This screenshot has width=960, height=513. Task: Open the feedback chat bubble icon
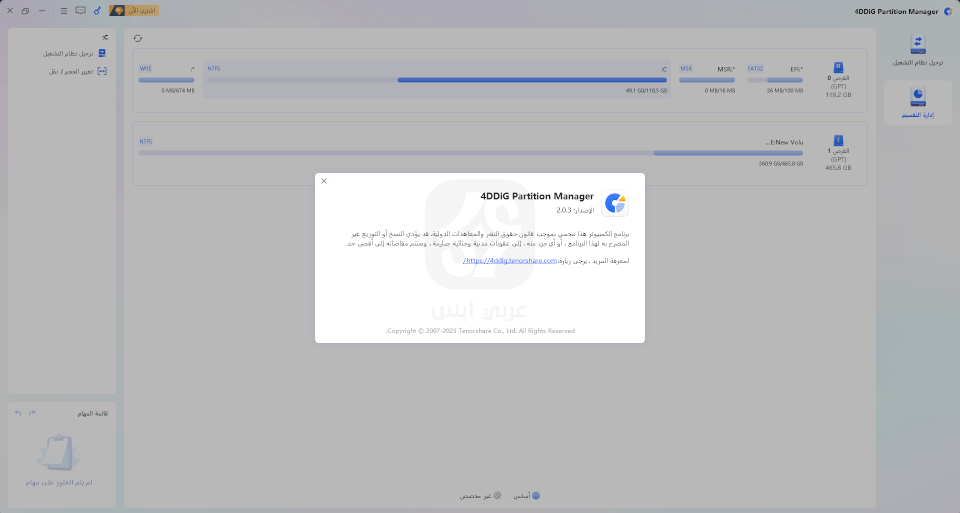point(80,10)
